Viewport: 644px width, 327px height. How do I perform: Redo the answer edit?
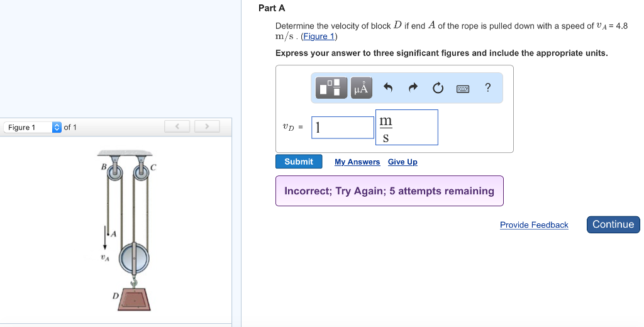[x=413, y=88]
